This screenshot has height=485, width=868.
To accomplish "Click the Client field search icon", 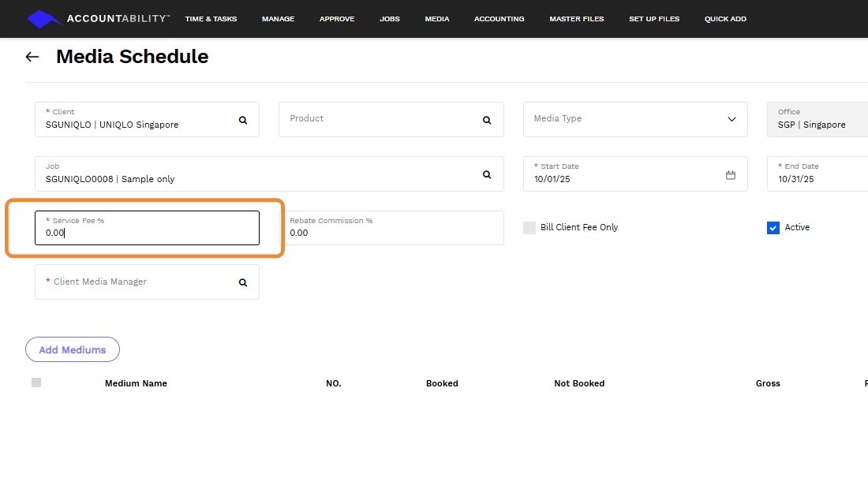I will (x=243, y=120).
